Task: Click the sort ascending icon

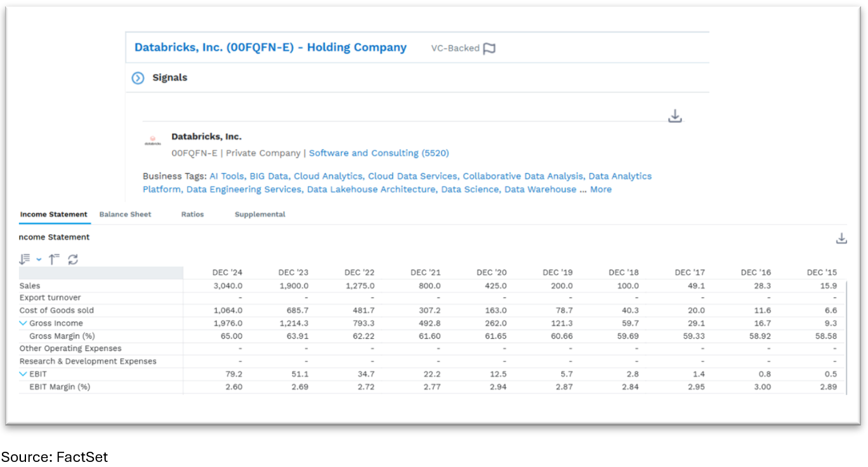Action: click(54, 259)
